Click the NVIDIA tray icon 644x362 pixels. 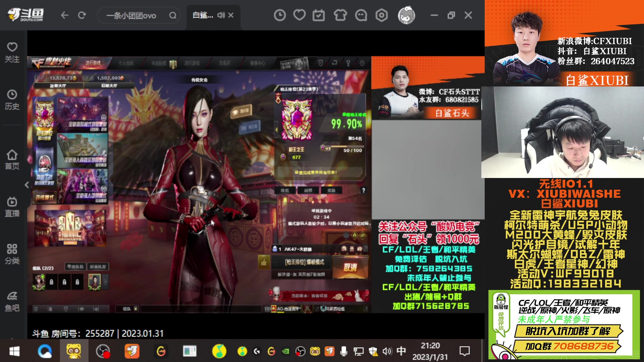coord(285,351)
